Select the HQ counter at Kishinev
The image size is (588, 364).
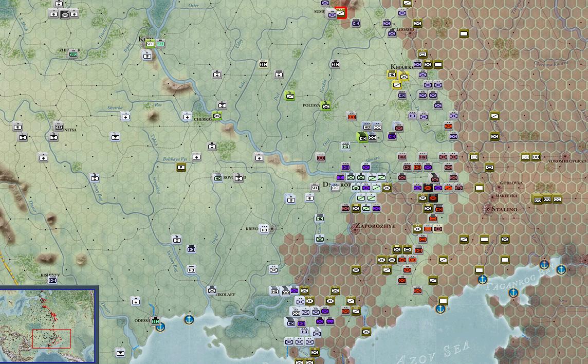(x=53, y=280)
